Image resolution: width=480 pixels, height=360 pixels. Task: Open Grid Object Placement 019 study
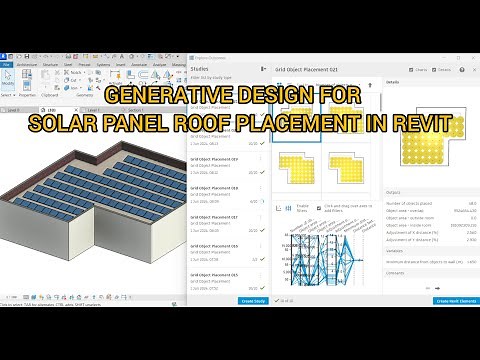[x=227, y=166]
